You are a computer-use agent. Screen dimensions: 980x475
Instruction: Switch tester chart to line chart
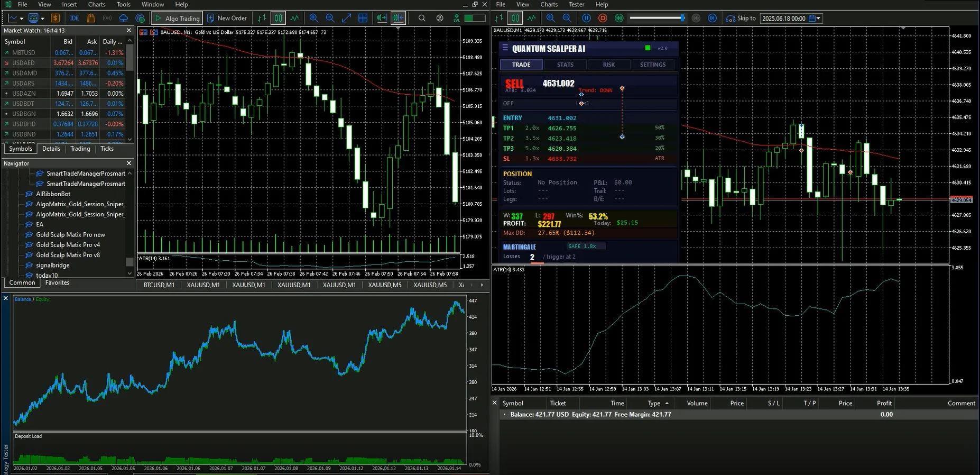531,18
